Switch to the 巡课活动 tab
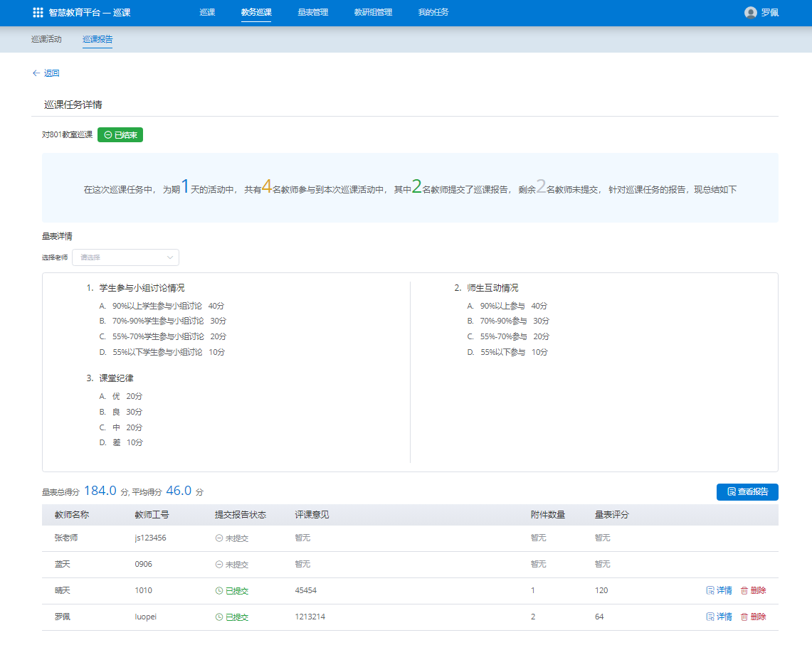 (x=46, y=39)
